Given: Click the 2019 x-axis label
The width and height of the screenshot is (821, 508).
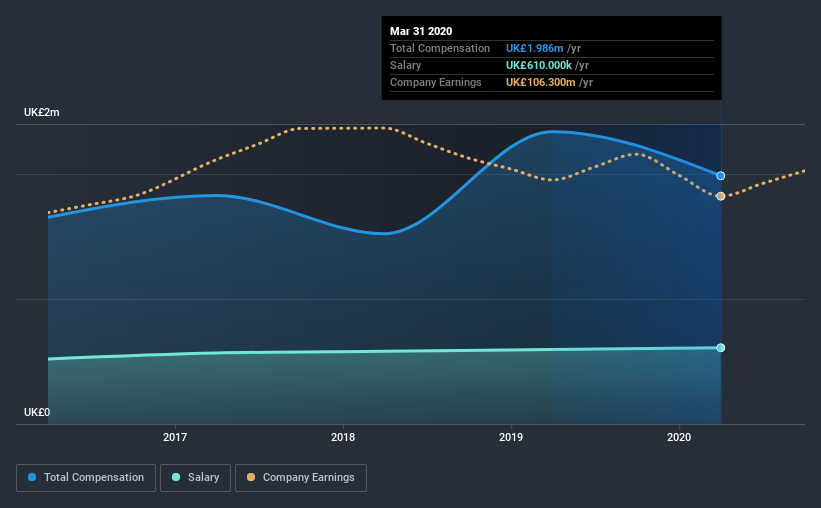Looking at the screenshot, I should point(511,437).
